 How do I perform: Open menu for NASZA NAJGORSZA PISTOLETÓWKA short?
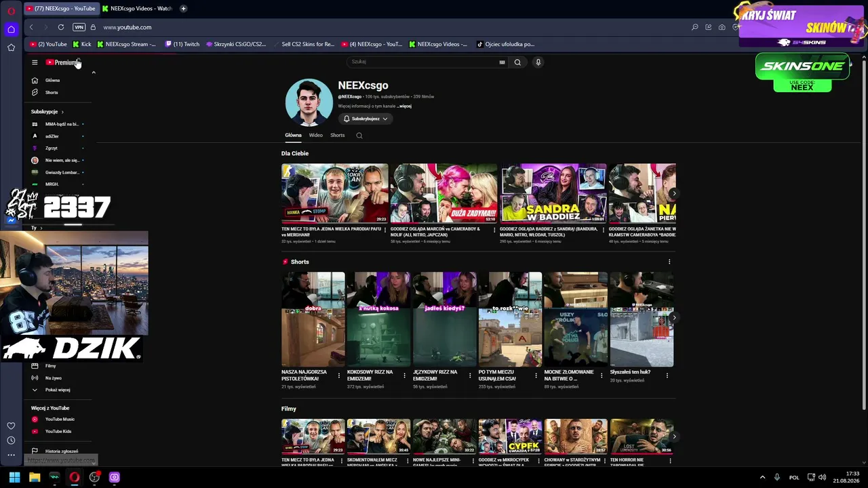coord(339,375)
